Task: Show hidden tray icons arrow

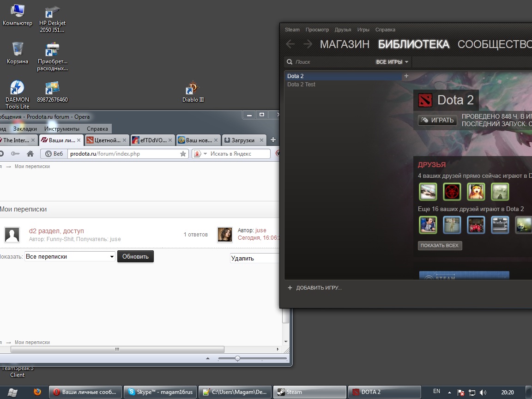Action: tap(449, 392)
